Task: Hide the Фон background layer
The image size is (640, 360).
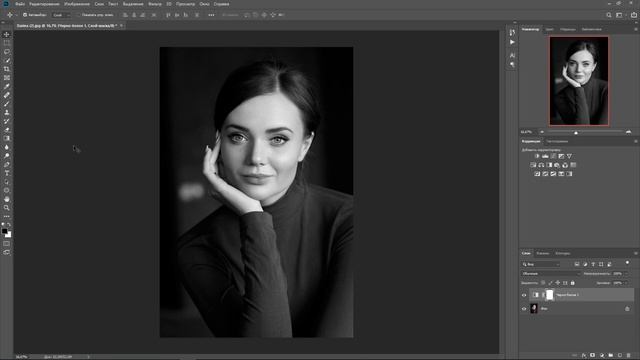Action: (x=524, y=309)
